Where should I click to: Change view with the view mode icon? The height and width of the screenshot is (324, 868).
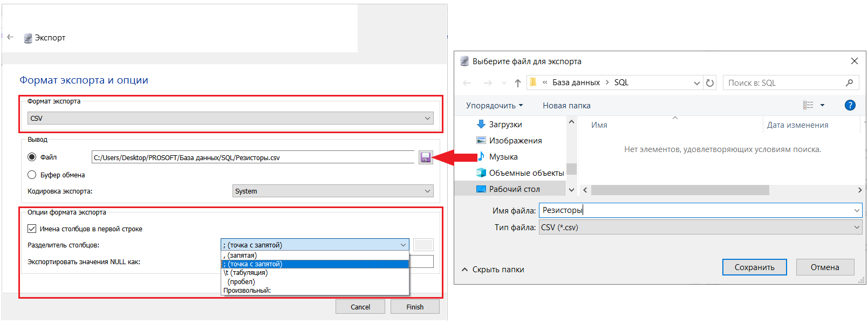pyautogui.click(x=808, y=105)
